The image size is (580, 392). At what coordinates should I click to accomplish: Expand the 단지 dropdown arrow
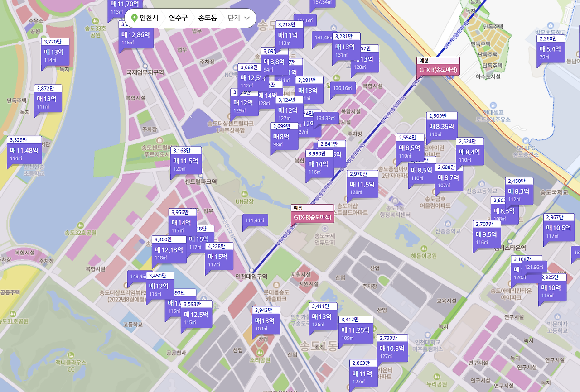(247, 19)
